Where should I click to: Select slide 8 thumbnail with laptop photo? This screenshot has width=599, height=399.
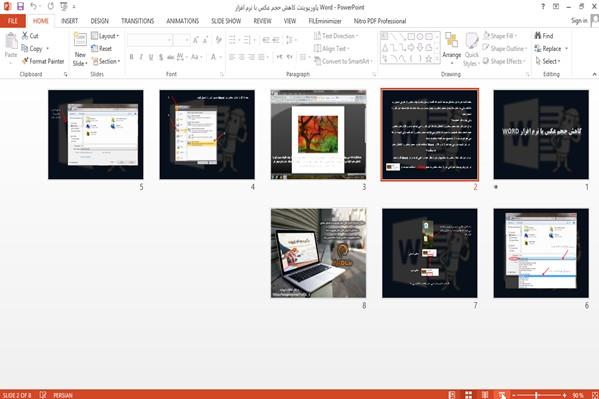pos(318,253)
